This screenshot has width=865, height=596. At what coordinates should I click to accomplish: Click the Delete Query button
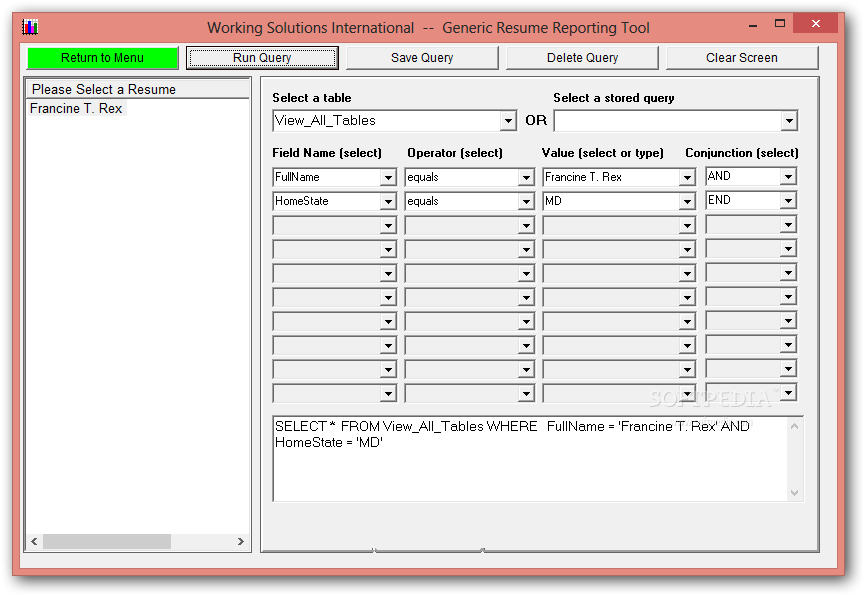[x=582, y=58]
